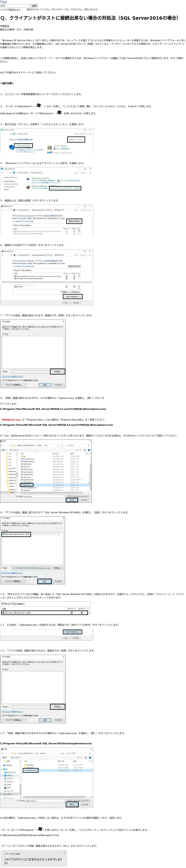Screen dimensions: 186x868
Task: Click ネットワークの種類(N) button in step 7 dialog
Action: (14, 385)
